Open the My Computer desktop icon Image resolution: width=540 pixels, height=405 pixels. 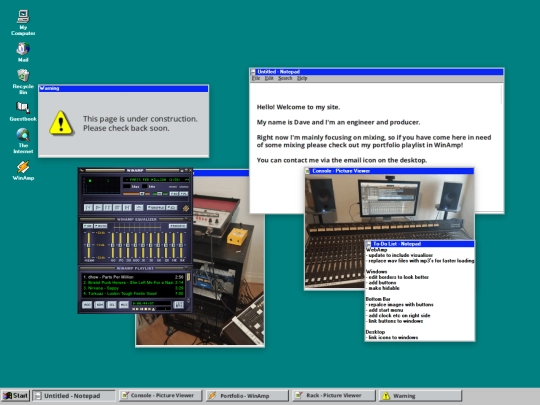23,23
